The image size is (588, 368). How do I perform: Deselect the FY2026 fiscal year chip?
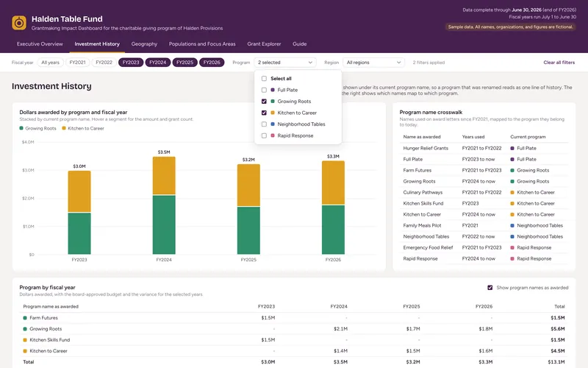pyautogui.click(x=212, y=63)
